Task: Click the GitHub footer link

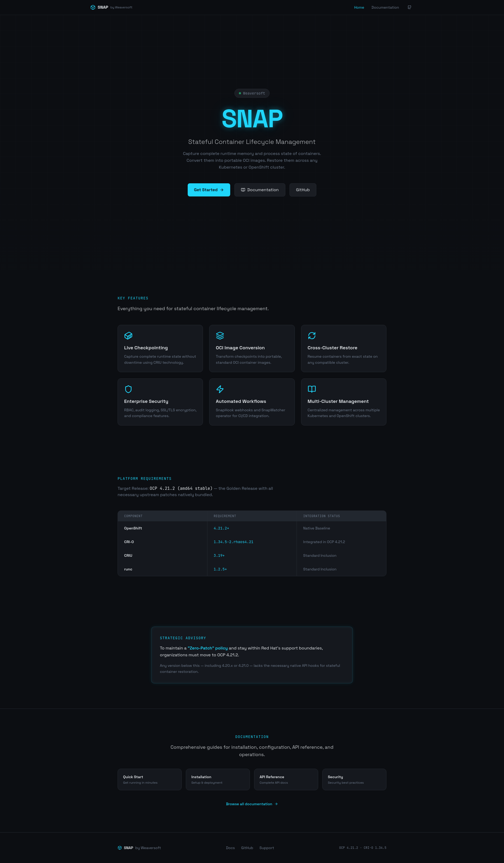Action: (x=247, y=848)
